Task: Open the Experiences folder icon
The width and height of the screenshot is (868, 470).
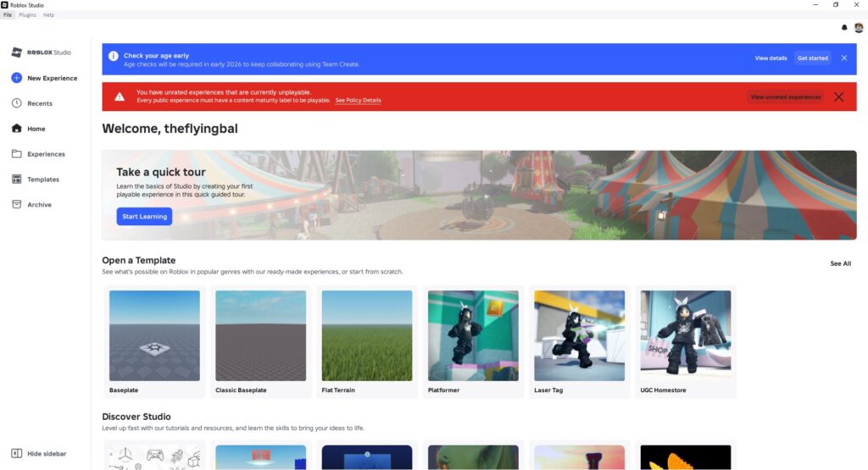Action: point(17,154)
